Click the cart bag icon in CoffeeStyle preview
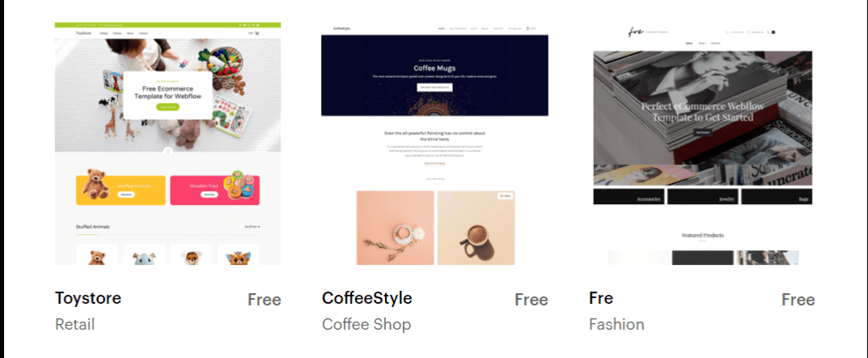 pos(527,28)
